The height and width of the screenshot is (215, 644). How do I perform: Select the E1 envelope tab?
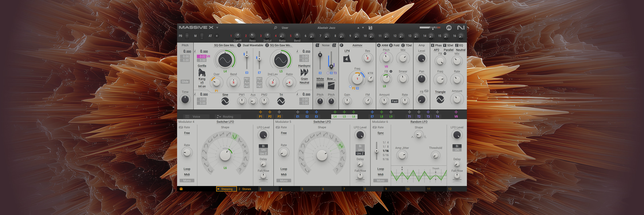(298, 117)
